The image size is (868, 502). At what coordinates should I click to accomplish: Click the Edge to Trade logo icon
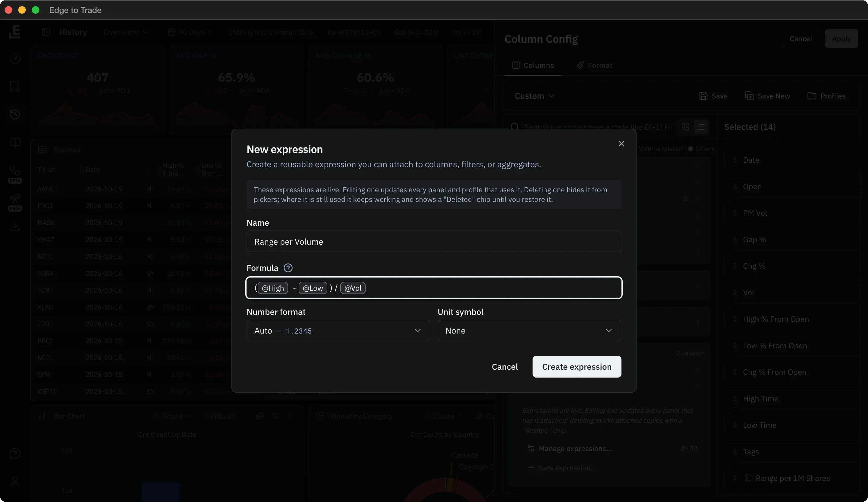tap(14, 32)
